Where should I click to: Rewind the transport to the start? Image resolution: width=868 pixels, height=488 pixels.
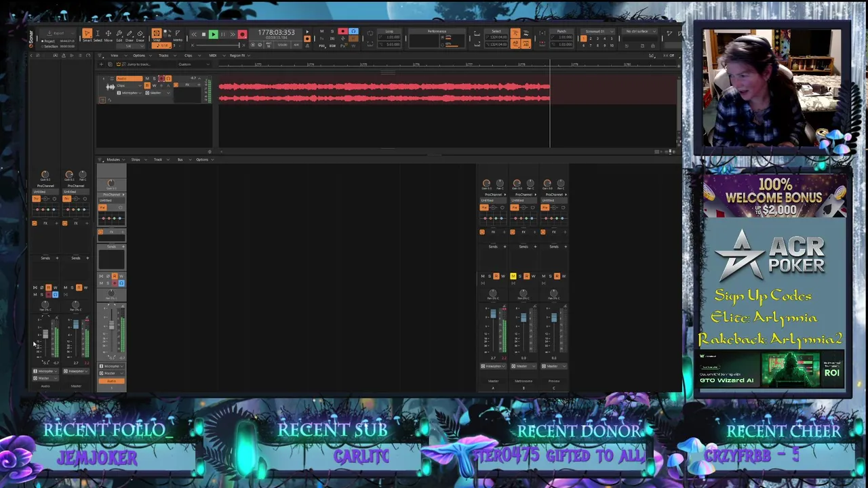[x=194, y=35]
